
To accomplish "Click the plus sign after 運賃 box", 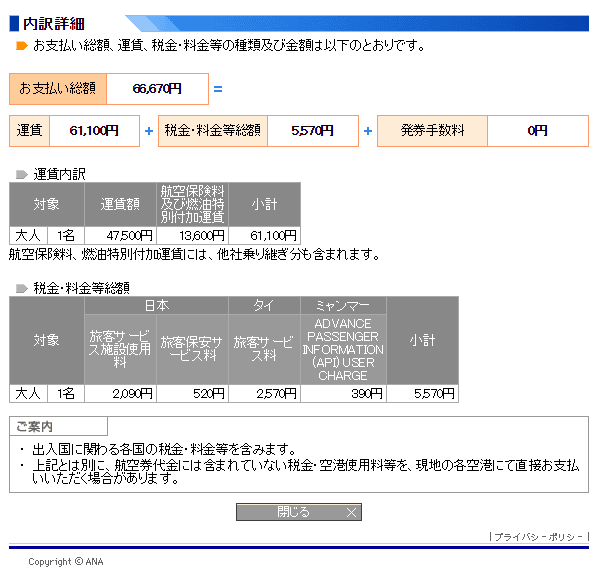I will pyautogui.click(x=149, y=131).
